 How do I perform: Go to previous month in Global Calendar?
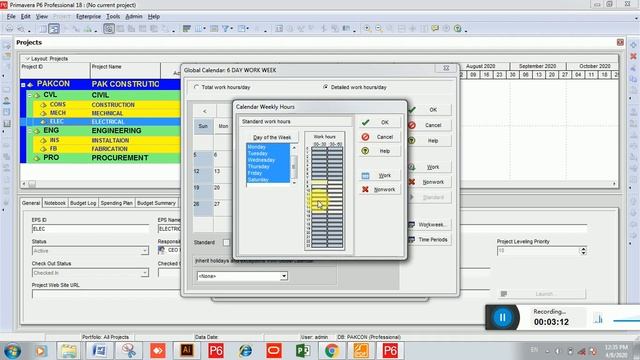pyautogui.click(x=204, y=111)
